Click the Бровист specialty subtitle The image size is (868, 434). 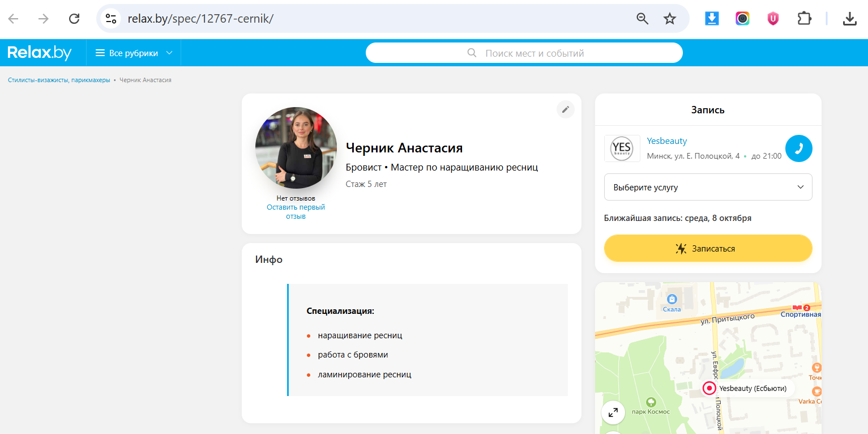pos(363,167)
